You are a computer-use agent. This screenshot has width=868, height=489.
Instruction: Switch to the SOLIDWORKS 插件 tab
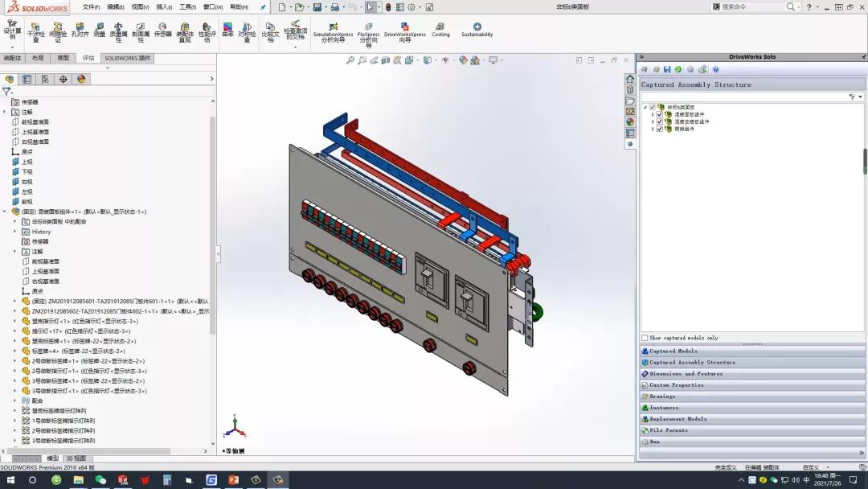click(x=127, y=58)
